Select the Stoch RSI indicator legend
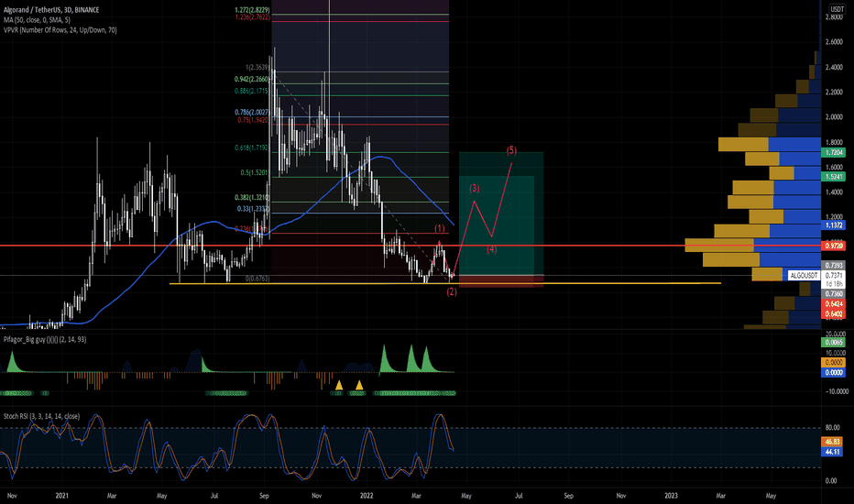 (41, 416)
